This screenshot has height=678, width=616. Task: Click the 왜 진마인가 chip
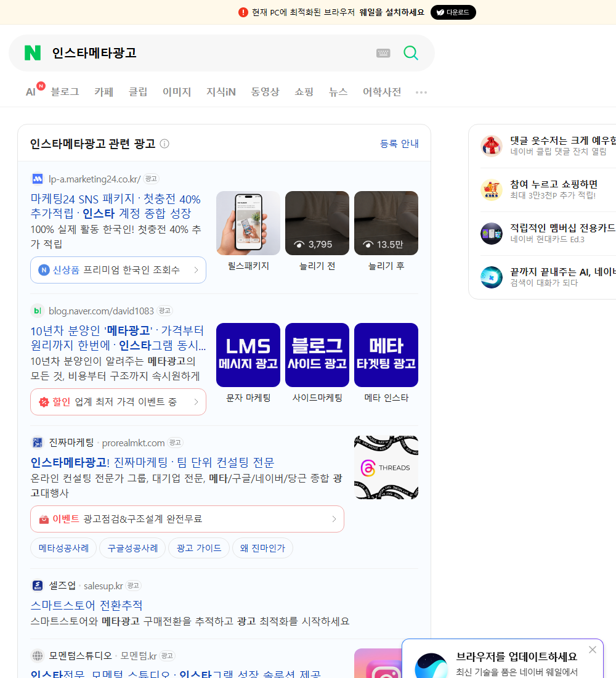coord(262,549)
